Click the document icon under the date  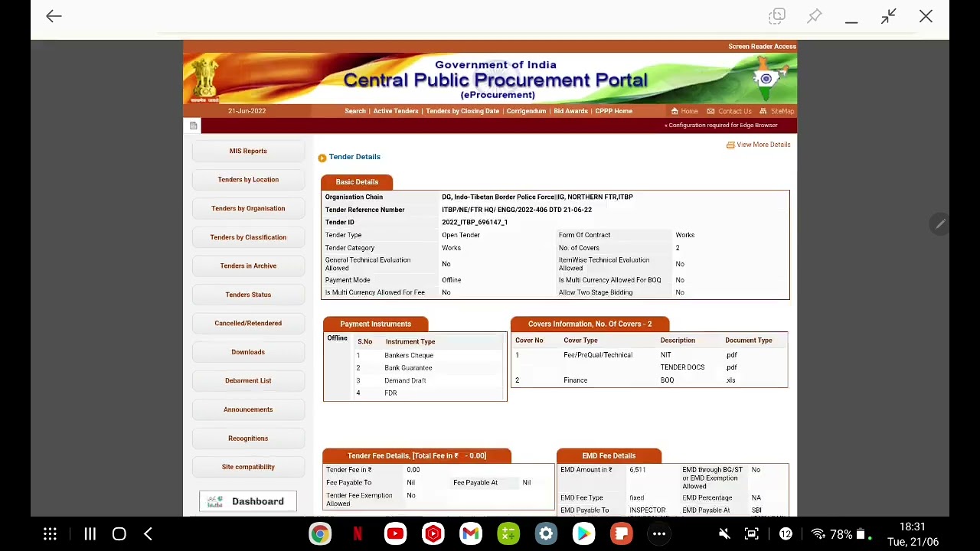point(193,126)
